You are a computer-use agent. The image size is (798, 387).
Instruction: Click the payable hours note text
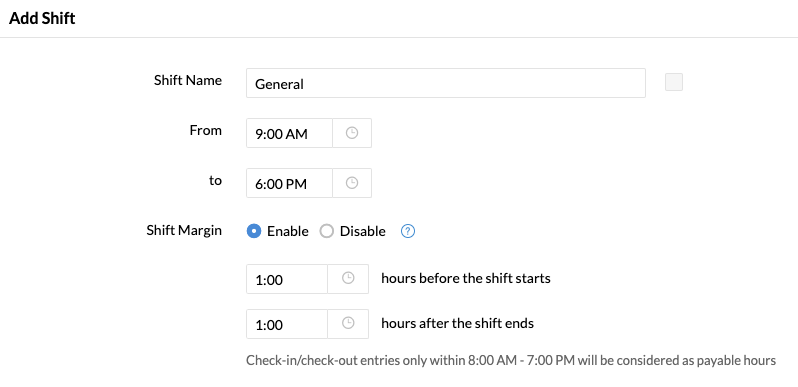511,361
